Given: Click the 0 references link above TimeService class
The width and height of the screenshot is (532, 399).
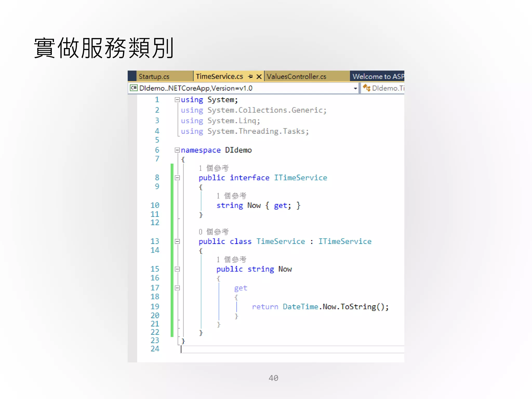Looking at the screenshot, I should 214,232.
